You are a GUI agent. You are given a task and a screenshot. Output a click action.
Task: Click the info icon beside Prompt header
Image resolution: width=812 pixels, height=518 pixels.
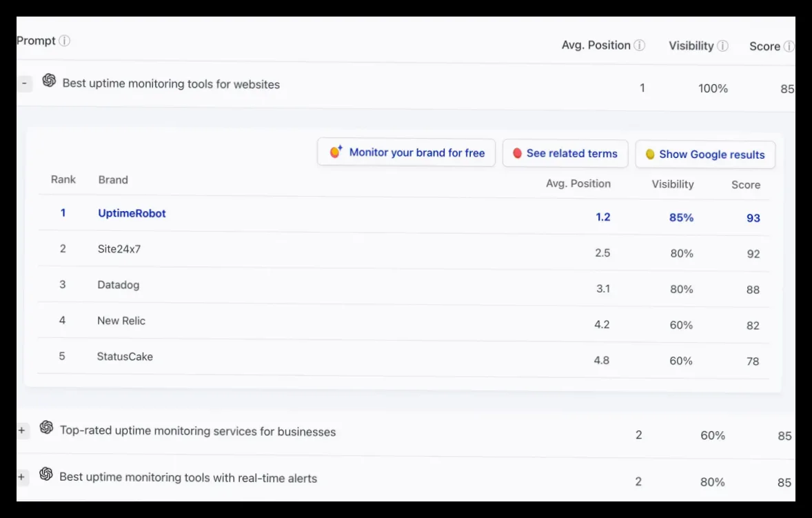pos(64,41)
